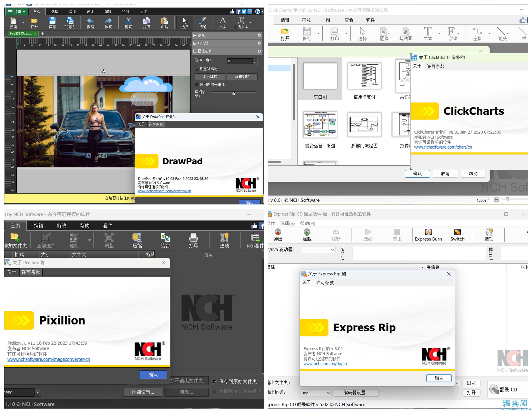Click the 撤销 (Undo) arrow in DrawPad
This screenshot has height=412, width=532.
tap(90, 23)
